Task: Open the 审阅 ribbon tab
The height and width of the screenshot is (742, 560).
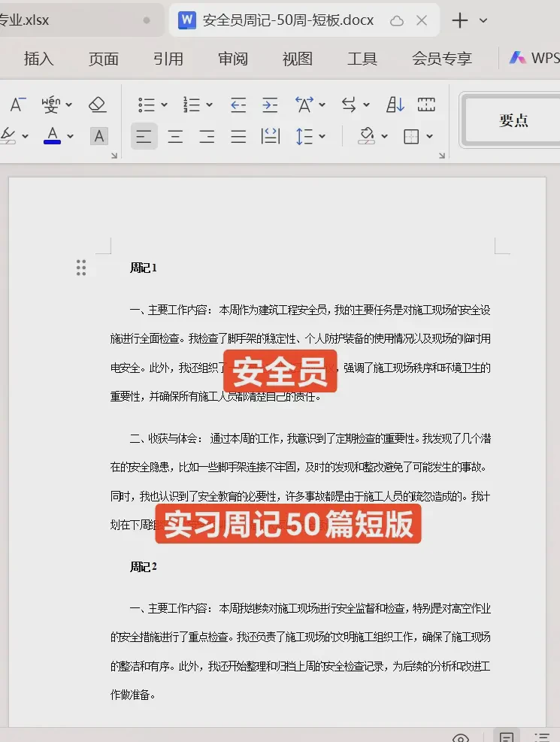Action: (x=233, y=59)
